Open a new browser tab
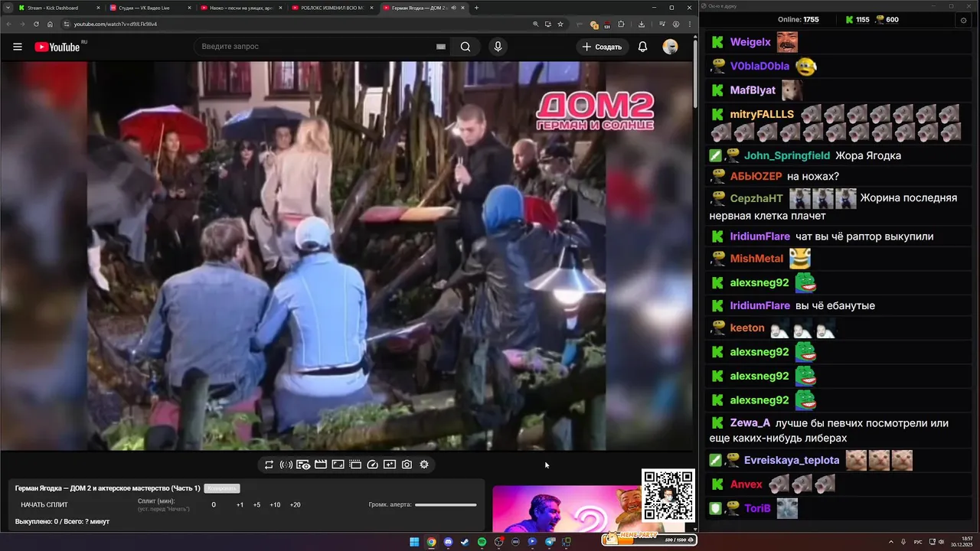This screenshot has width=980, height=551. click(476, 8)
